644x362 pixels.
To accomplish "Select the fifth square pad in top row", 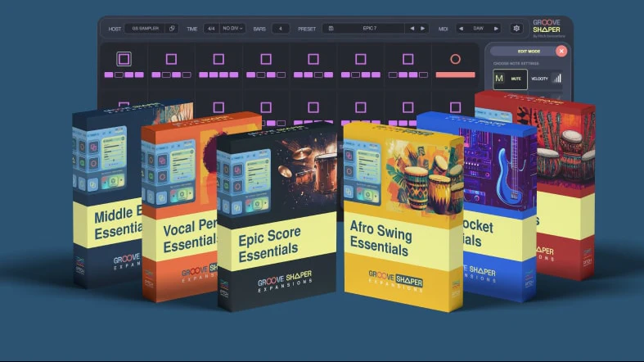I will pos(313,59).
